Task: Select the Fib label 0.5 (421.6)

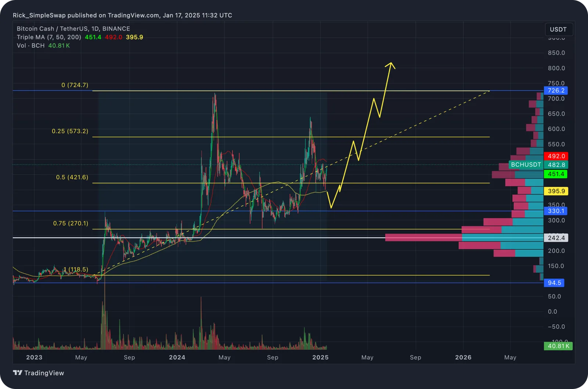Action: pos(72,177)
